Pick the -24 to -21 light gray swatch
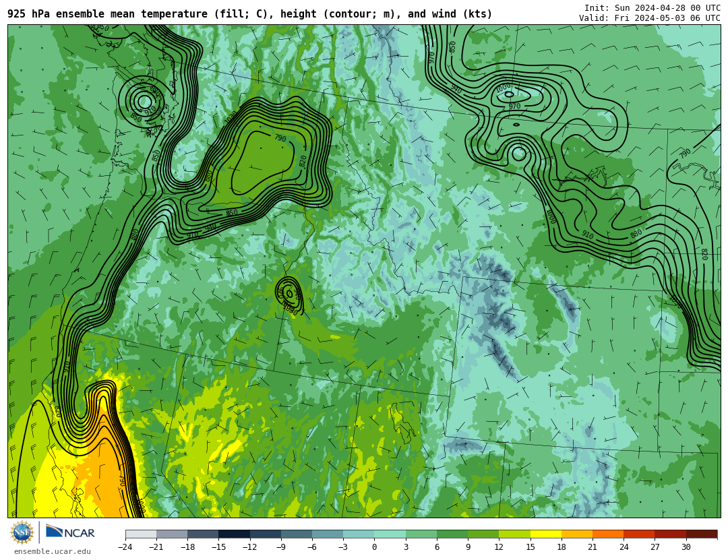This screenshot has height=560, width=728. 141,534
